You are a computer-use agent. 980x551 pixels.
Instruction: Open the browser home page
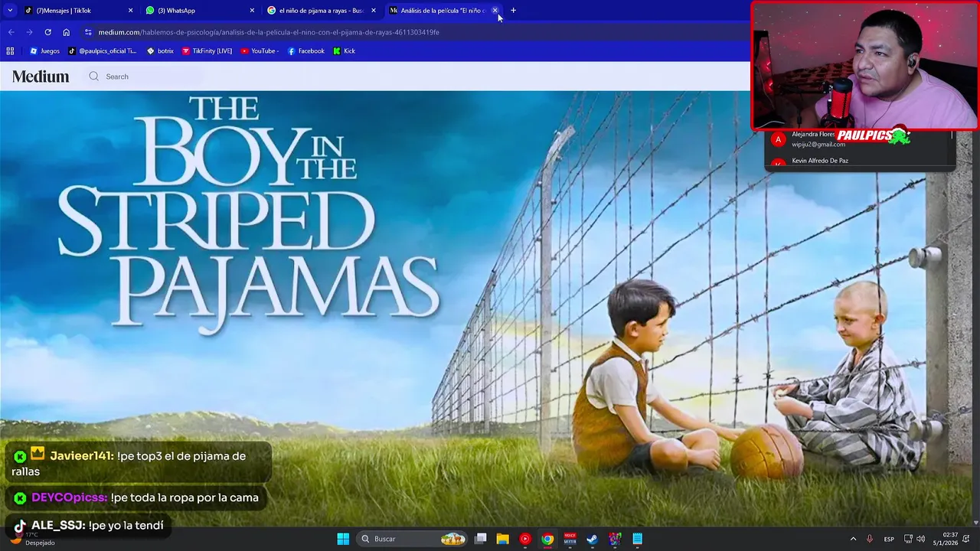click(67, 32)
